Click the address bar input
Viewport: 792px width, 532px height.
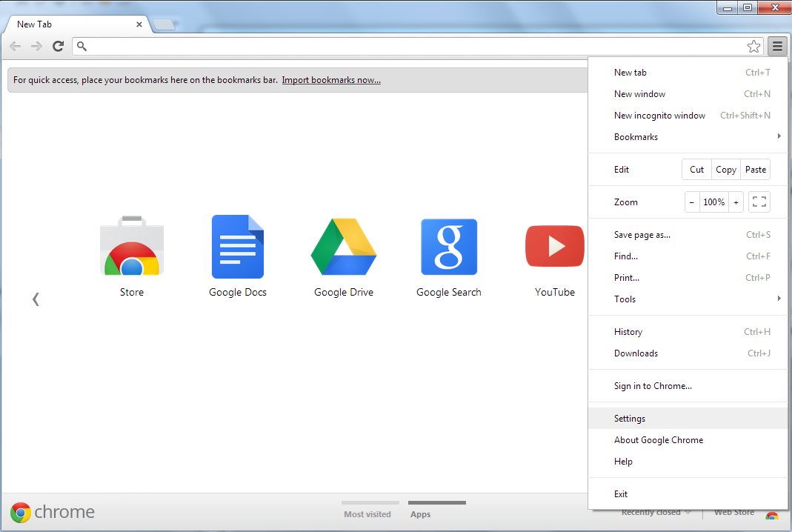click(416, 47)
